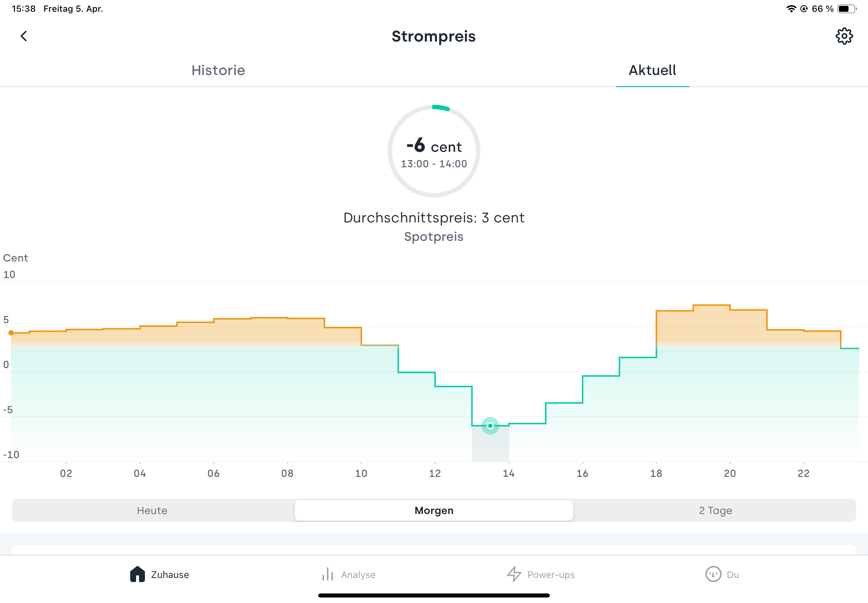The width and height of the screenshot is (868, 603).
Task: Open settings via the gear icon
Action: tap(844, 36)
